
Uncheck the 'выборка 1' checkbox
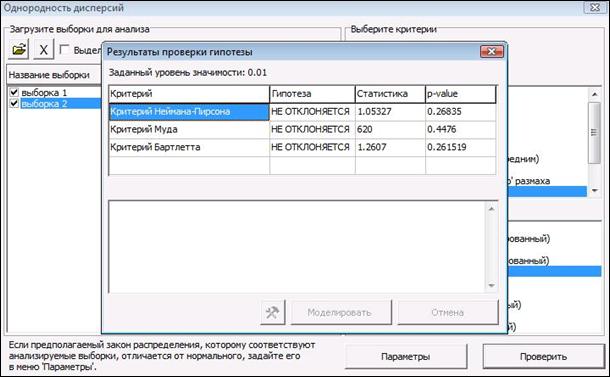click(14, 92)
